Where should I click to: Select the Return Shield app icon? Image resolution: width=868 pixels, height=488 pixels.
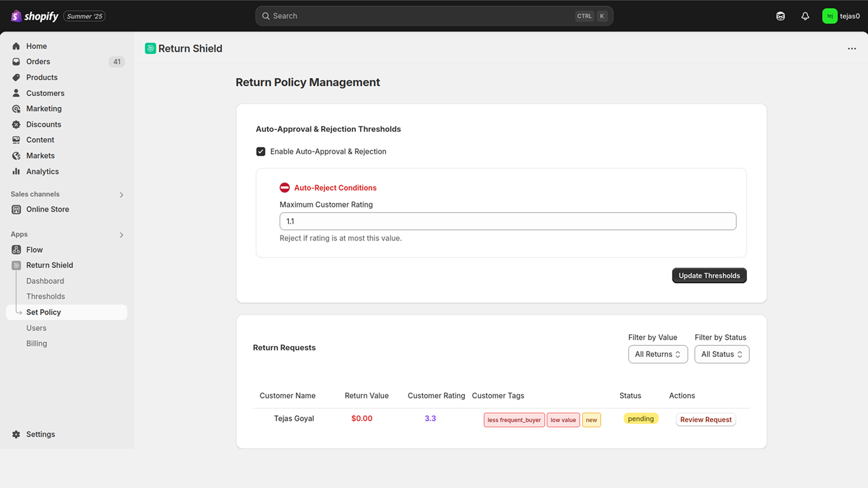16,265
